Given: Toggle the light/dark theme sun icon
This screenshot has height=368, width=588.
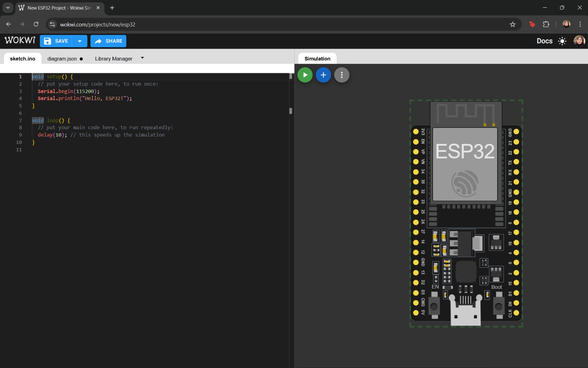Looking at the screenshot, I should (562, 41).
